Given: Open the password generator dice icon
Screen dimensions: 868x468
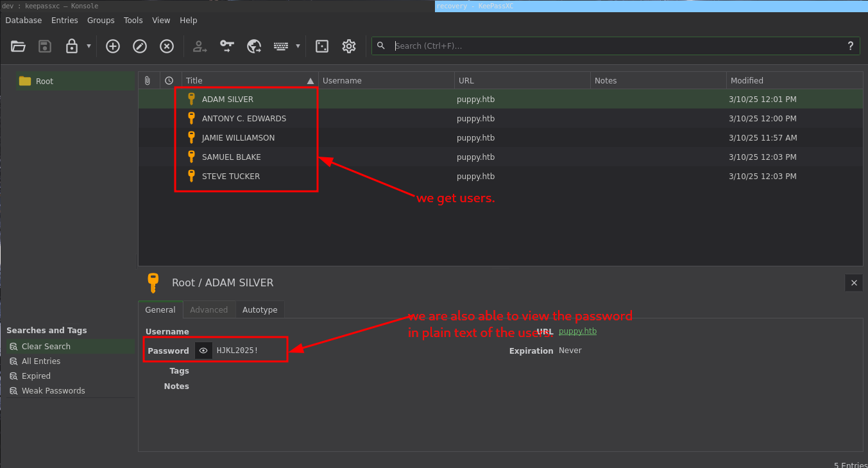Looking at the screenshot, I should click(322, 46).
